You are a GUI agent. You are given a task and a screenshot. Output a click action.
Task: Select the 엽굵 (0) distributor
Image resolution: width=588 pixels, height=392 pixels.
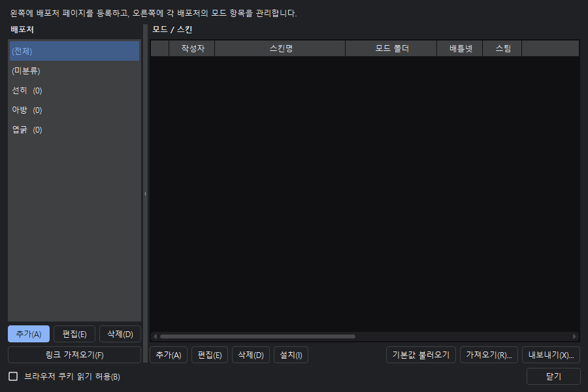74,130
